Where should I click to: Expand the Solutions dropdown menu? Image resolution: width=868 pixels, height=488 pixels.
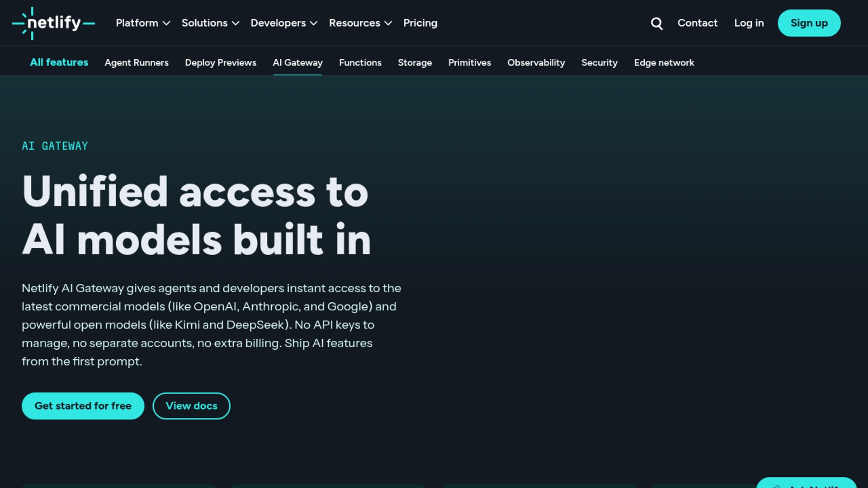click(210, 23)
